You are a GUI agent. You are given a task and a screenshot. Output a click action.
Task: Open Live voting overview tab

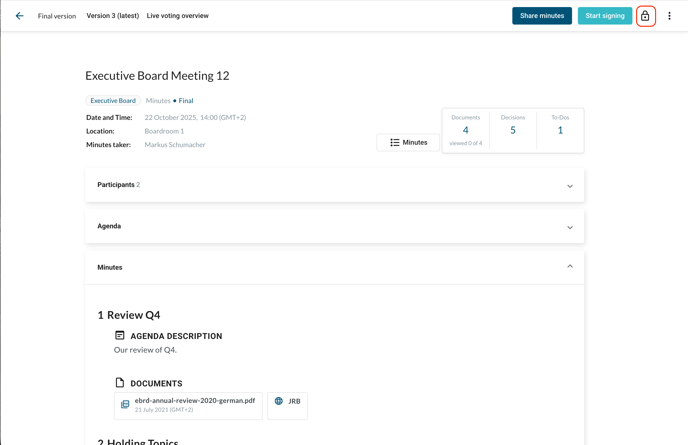point(178,16)
